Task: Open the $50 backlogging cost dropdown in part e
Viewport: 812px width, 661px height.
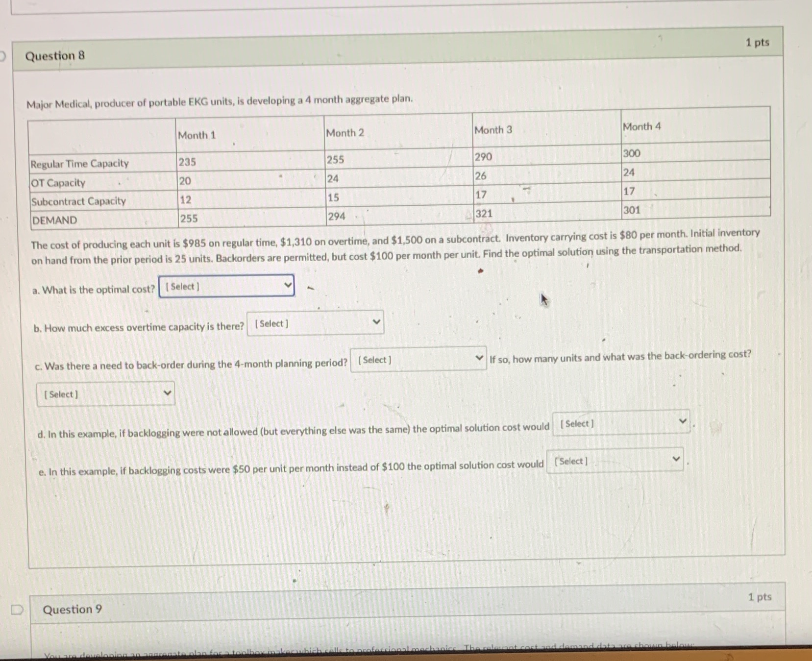Action: click(615, 460)
